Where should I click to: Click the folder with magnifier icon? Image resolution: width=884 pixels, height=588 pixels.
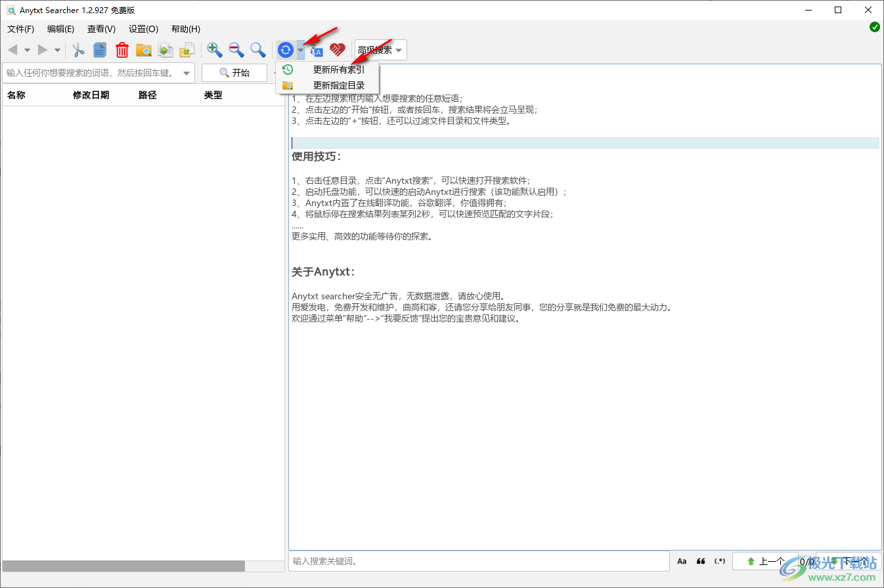(144, 50)
